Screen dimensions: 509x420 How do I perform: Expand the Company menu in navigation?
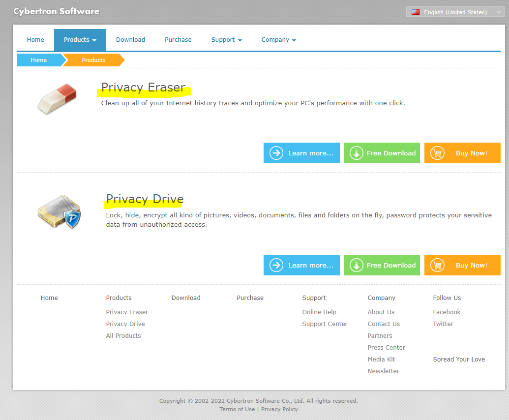278,40
